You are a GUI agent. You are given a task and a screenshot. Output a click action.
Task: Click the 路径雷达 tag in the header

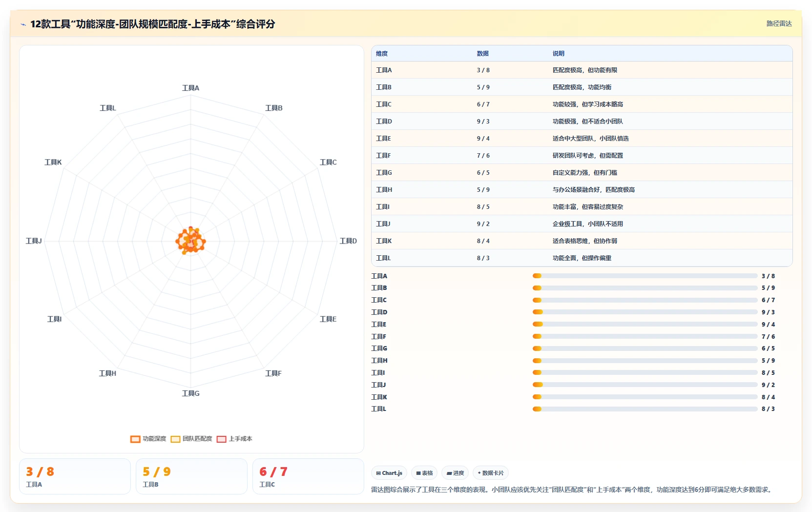[x=779, y=23]
